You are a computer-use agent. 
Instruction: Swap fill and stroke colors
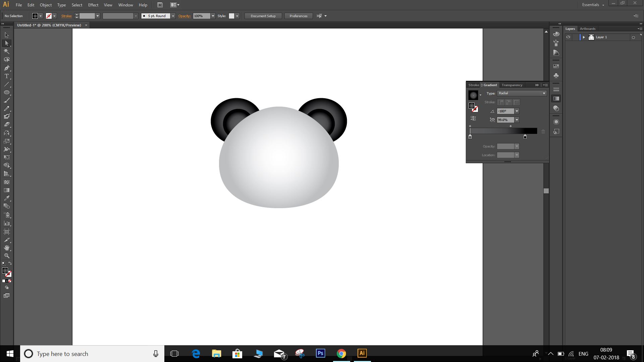pyautogui.click(x=10, y=263)
